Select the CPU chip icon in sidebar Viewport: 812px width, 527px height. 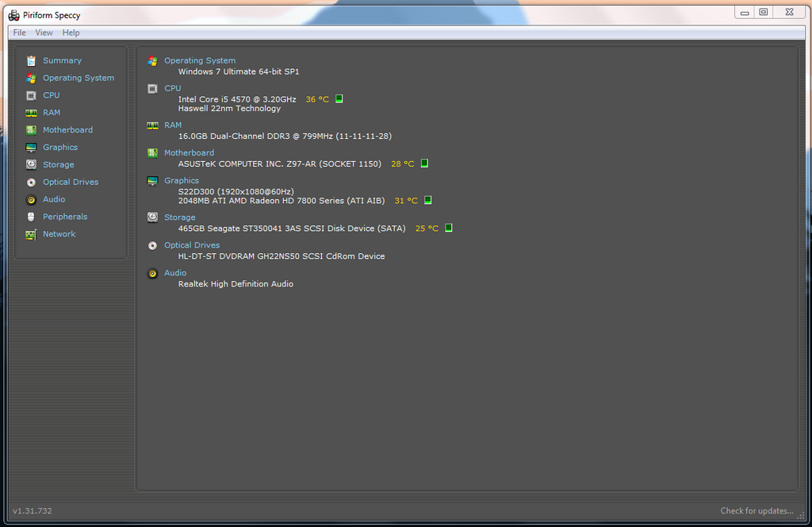(x=31, y=95)
